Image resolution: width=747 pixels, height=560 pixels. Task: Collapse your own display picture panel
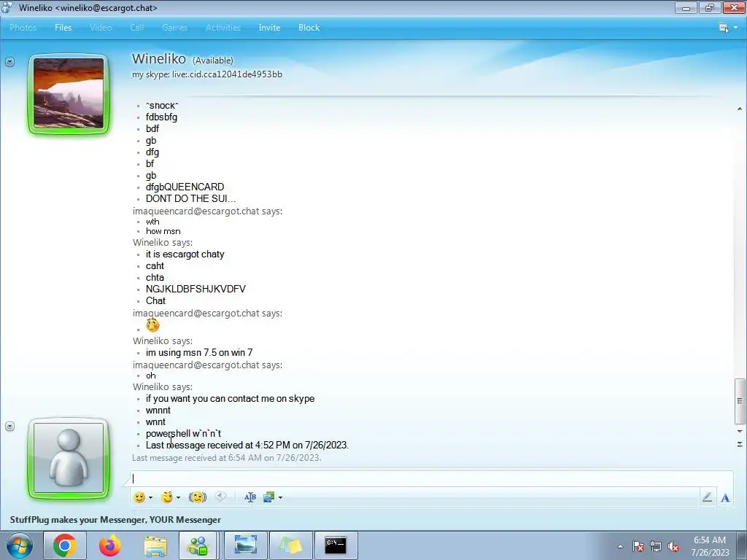point(9,426)
